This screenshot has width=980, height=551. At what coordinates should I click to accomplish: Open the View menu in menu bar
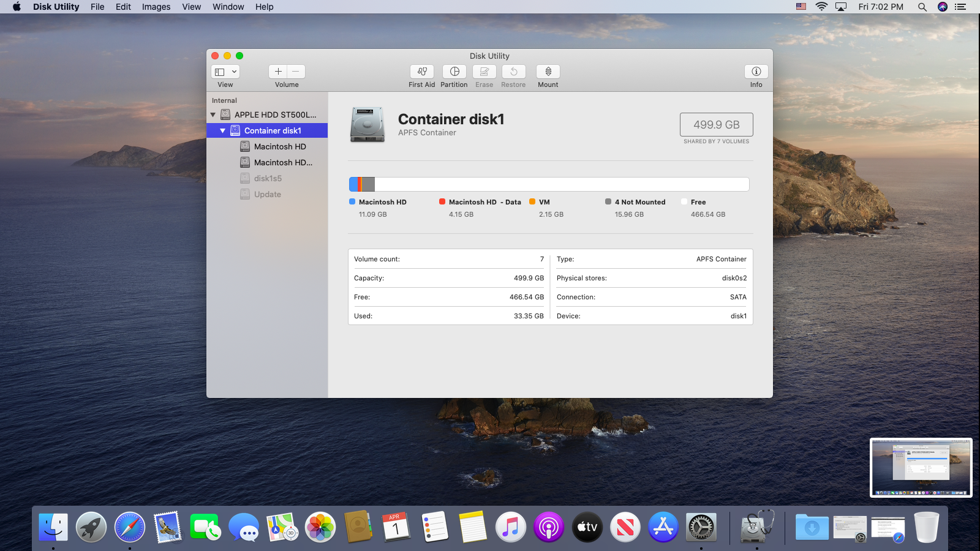pyautogui.click(x=192, y=7)
